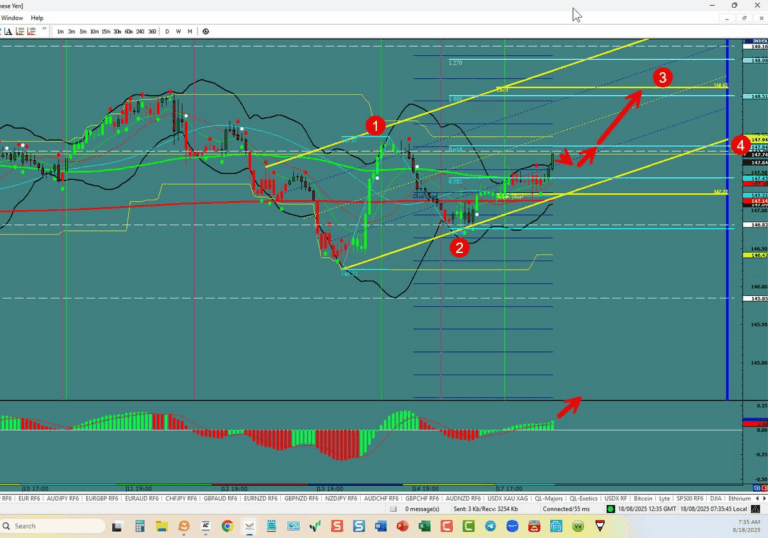Open Word from the taskbar
This screenshot has width=768, height=538.
[381, 526]
